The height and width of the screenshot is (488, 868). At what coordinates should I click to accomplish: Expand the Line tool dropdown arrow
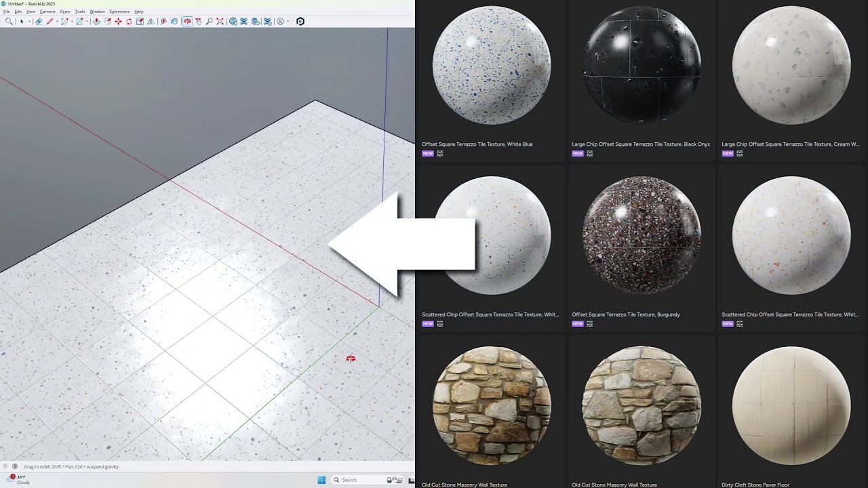57,22
